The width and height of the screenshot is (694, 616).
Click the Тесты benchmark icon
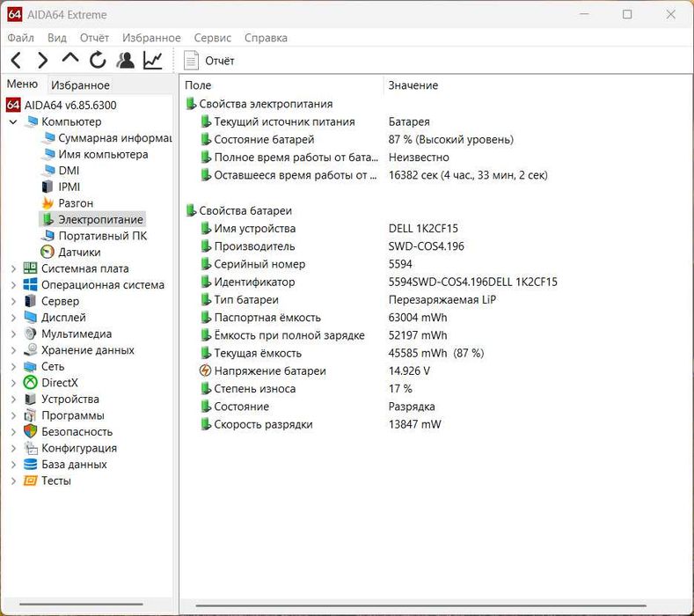30,481
